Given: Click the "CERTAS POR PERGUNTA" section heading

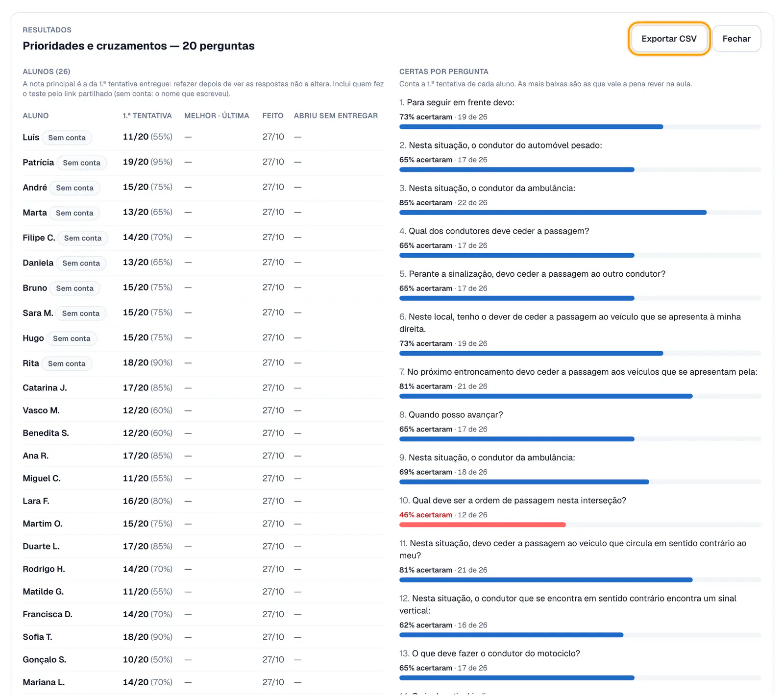Looking at the screenshot, I should pyautogui.click(x=444, y=72).
